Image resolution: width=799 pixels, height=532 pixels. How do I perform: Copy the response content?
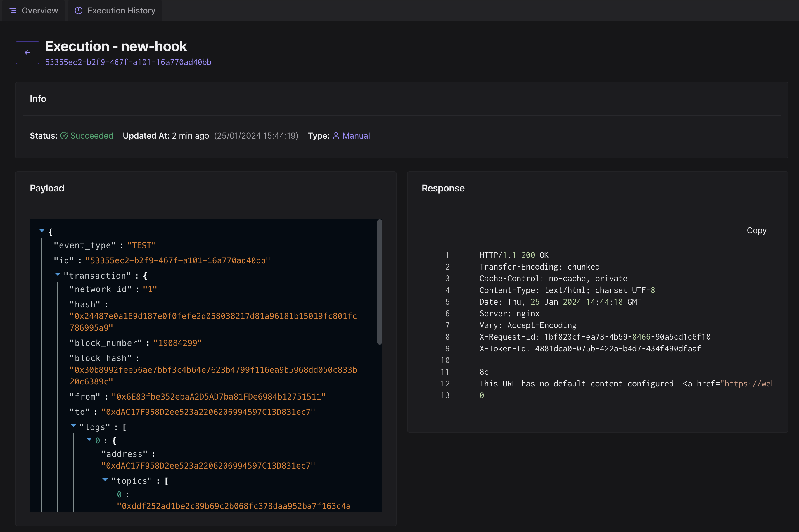pyautogui.click(x=756, y=230)
